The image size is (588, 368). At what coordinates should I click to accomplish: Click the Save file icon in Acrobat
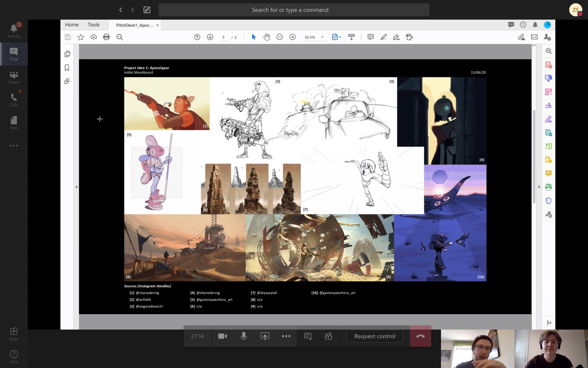coord(68,37)
